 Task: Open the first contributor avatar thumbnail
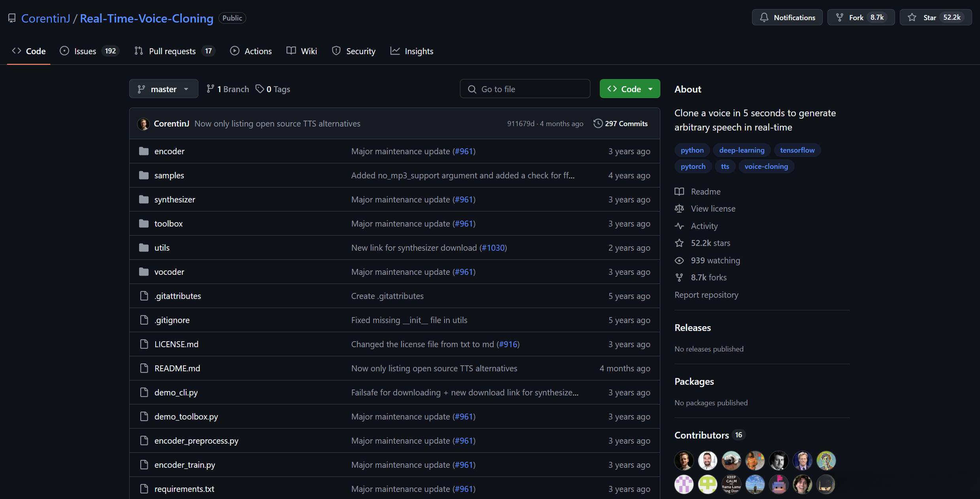pos(684,461)
